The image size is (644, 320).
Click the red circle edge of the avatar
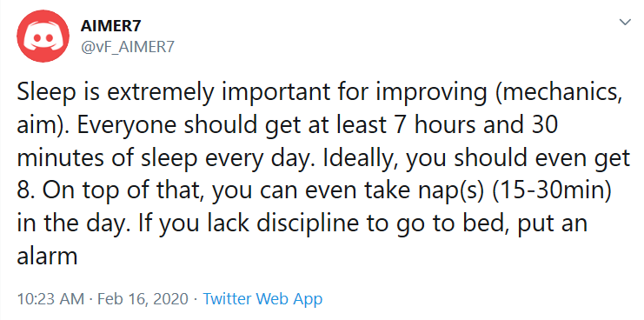19,37
